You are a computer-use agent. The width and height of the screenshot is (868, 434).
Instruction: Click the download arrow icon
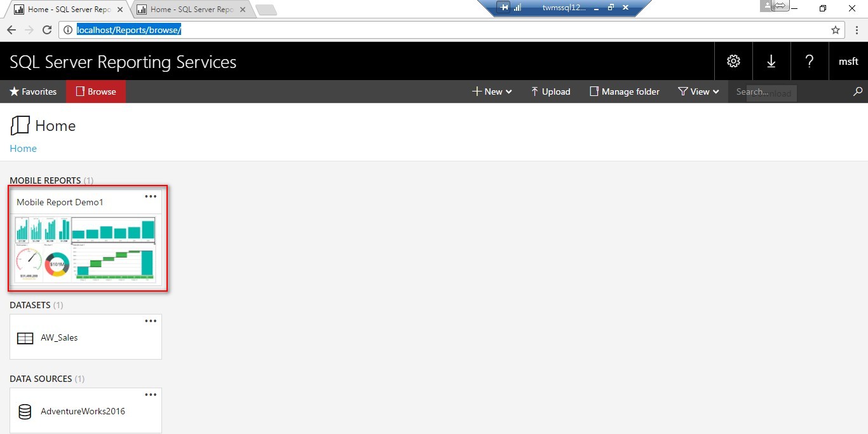[x=771, y=61]
